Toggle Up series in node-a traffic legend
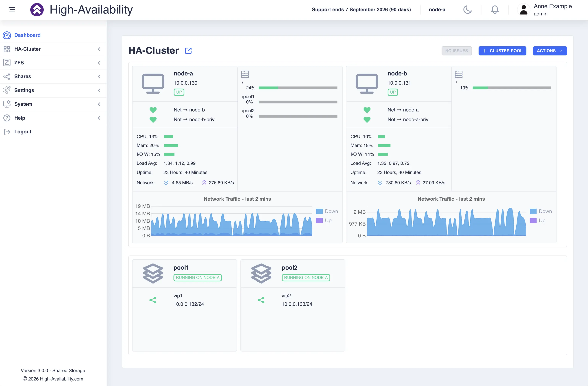 324,221
